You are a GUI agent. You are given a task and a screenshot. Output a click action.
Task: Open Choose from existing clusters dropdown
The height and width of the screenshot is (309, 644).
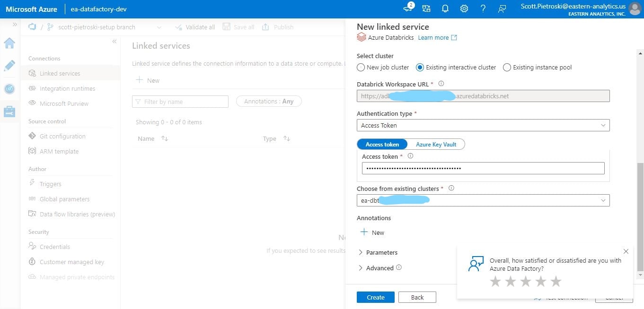(x=483, y=200)
